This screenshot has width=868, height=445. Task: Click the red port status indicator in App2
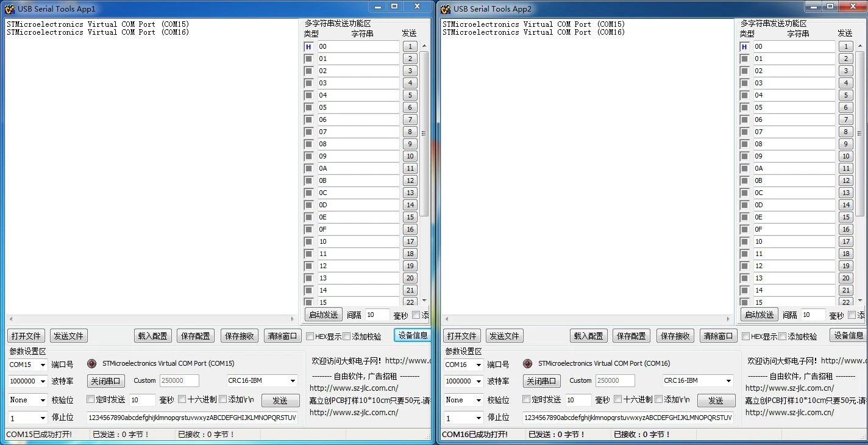pyautogui.click(x=527, y=363)
